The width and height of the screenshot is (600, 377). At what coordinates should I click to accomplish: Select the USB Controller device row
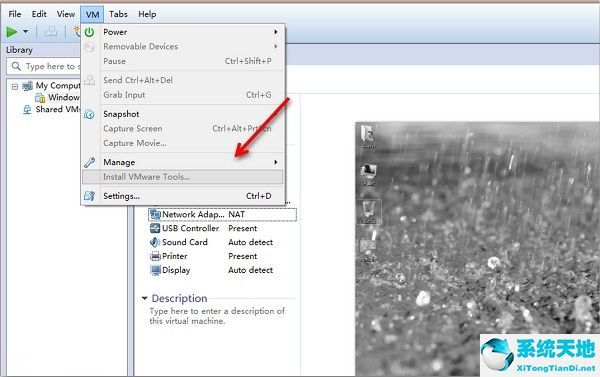click(222, 228)
